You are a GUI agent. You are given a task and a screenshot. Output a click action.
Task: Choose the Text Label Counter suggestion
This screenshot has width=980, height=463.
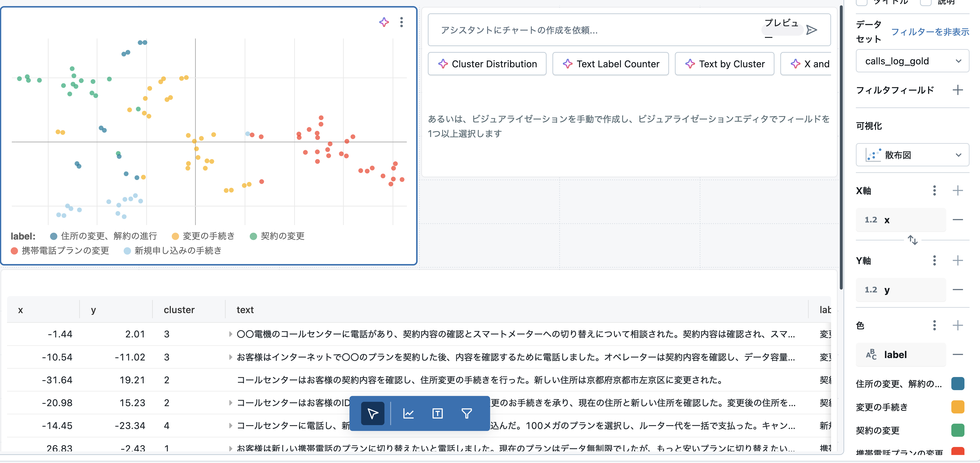pyautogui.click(x=610, y=64)
